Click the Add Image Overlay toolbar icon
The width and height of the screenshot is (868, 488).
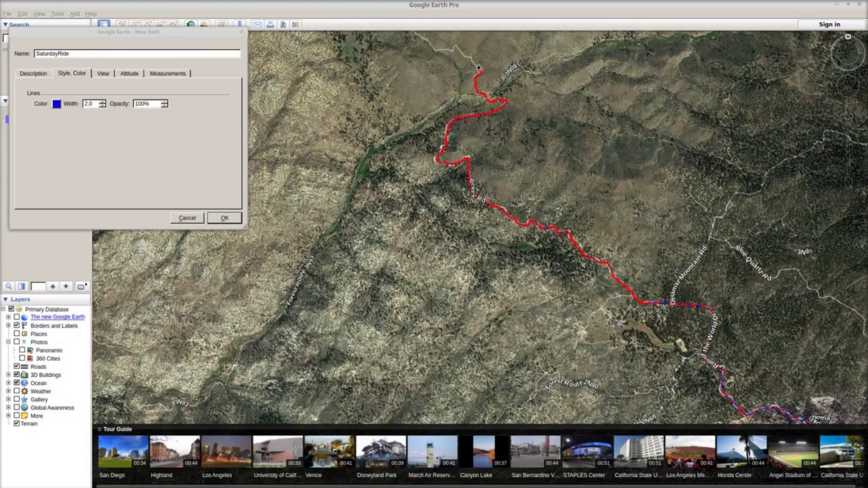pos(161,24)
